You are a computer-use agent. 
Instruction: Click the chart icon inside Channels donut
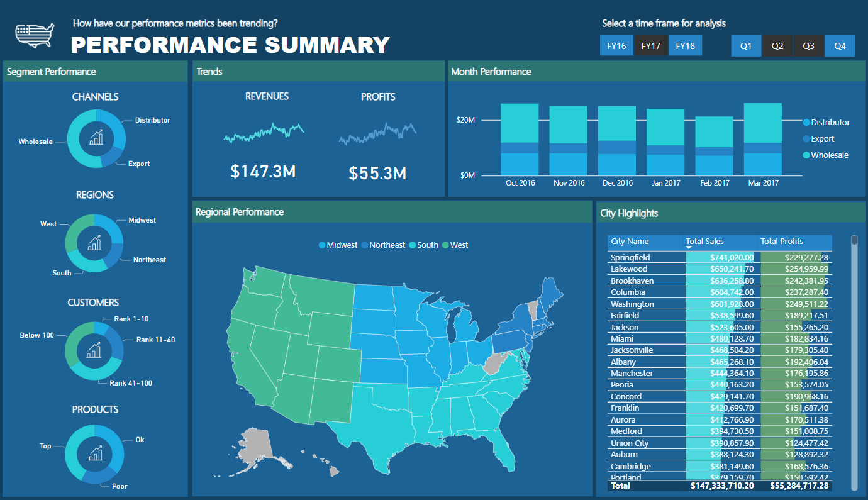pyautogui.click(x=96, y=138)
